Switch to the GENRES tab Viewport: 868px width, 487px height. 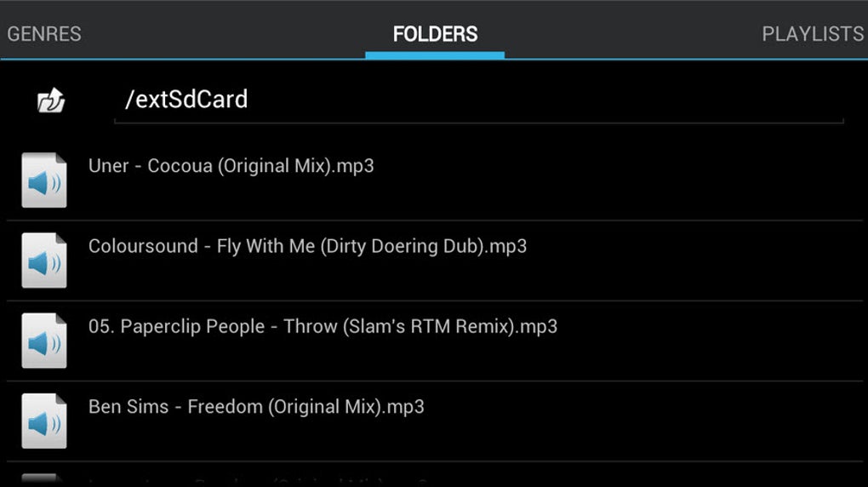point(44,34)
